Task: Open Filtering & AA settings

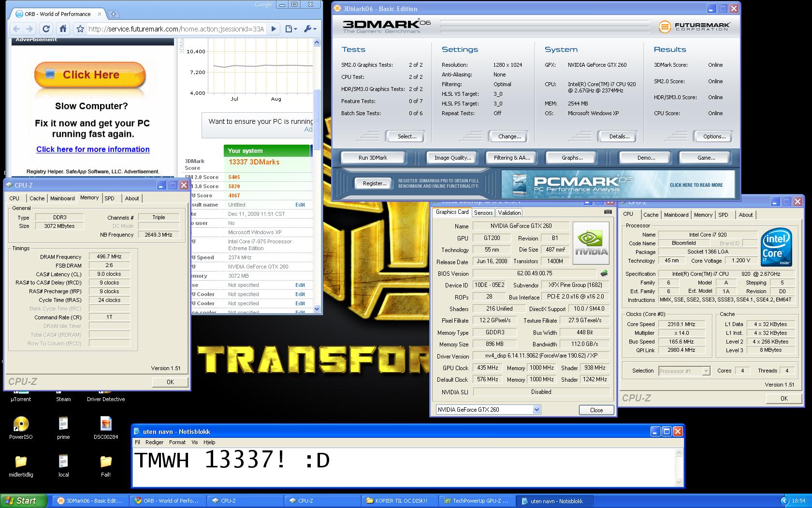Action: click(x=512, y=158)
